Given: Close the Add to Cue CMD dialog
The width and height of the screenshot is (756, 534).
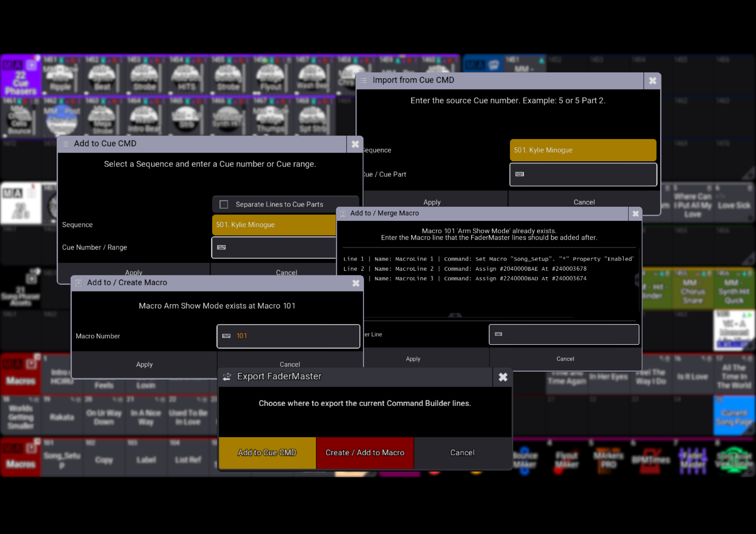Looking at the screenshot, I should coord(355,144).
